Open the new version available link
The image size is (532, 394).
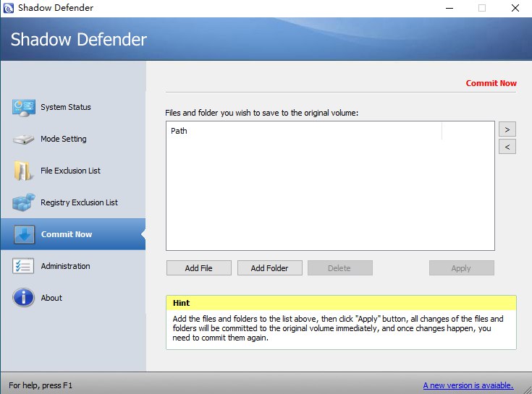(468, 385)
